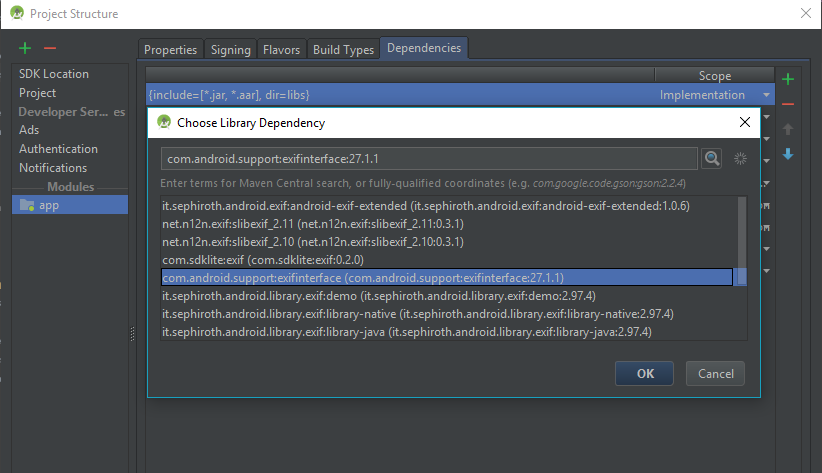Switch to the Properties tab
Image resolution: width=822 pixels, height=473 pixels.
170,49
